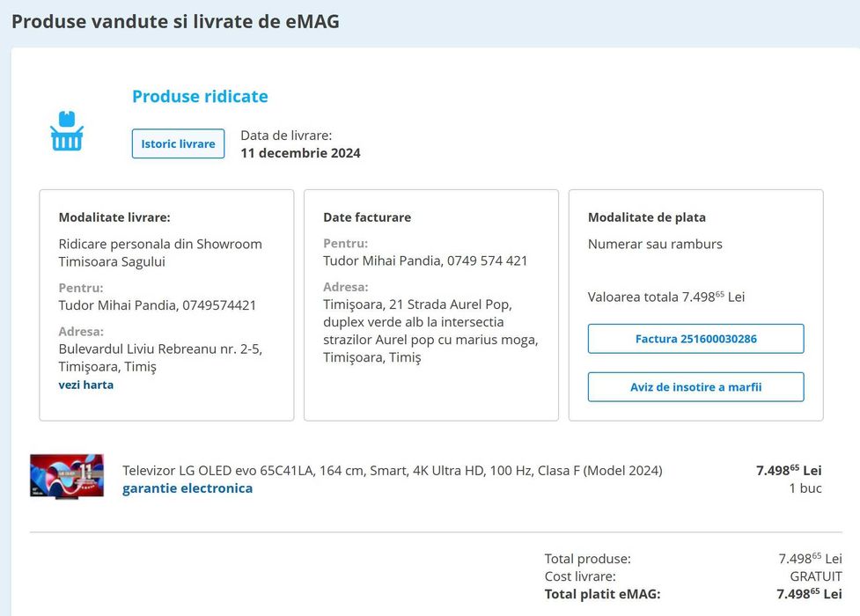Open the vezi harta map link
The height and width of the screenshot is (616, 860).
pos(86,385)
